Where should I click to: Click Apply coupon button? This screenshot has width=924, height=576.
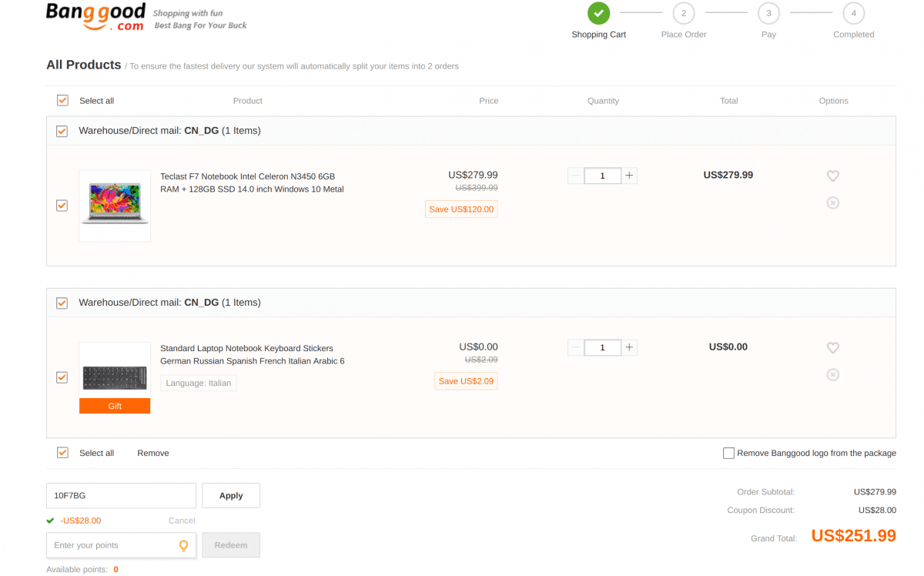pos(231,495)
